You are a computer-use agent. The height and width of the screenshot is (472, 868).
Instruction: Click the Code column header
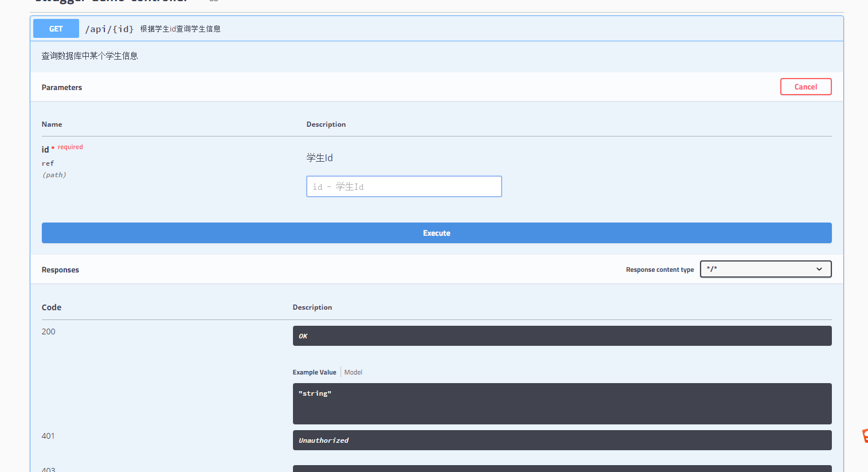click(x=52, y=307)
